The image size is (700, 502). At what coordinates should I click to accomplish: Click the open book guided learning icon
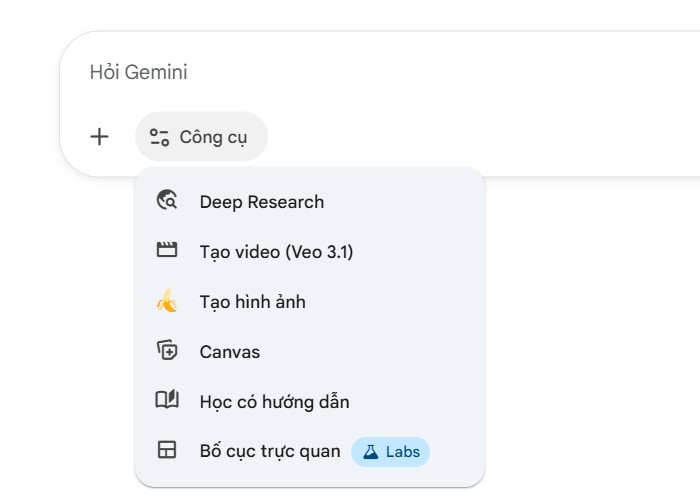pos(167,401)
